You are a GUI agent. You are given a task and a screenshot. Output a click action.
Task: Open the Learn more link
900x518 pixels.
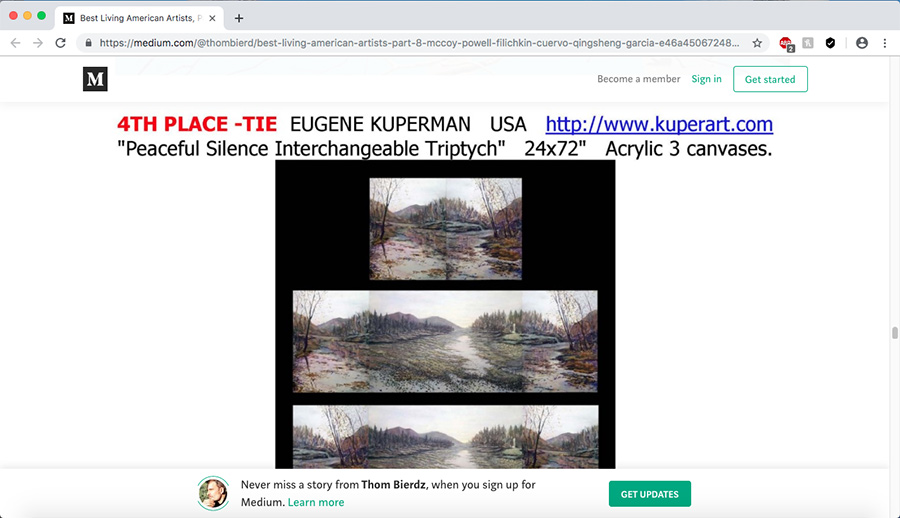316,502
